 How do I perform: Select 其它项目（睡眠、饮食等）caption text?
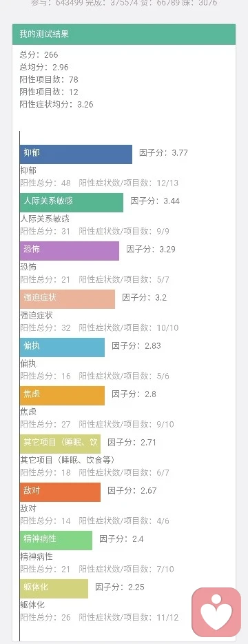[x=68, y=460]
